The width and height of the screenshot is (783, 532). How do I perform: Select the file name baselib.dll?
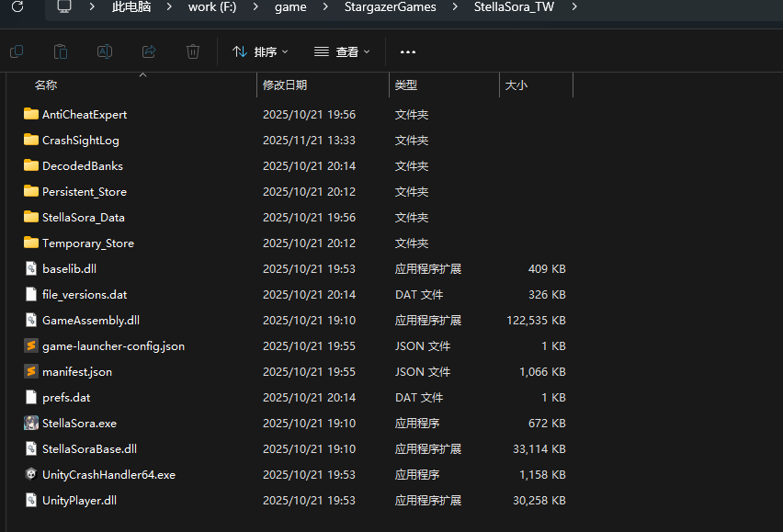(x=70, y=269)
